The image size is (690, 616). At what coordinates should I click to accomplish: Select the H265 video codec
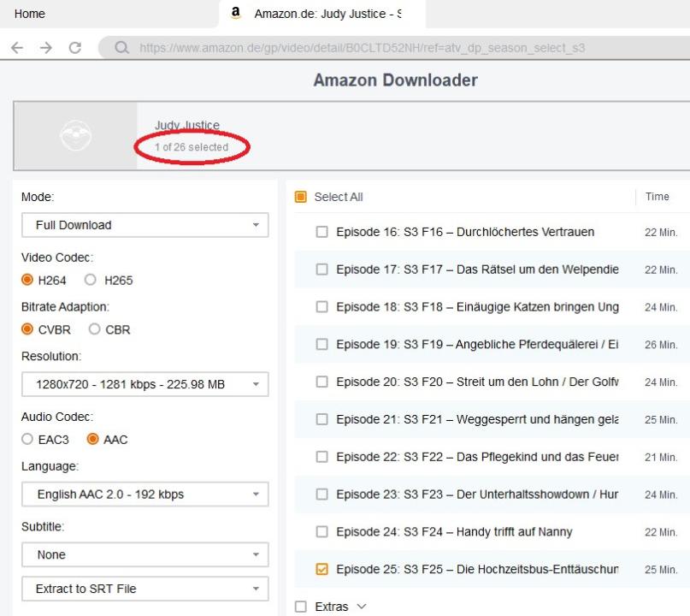coord(90,280)
